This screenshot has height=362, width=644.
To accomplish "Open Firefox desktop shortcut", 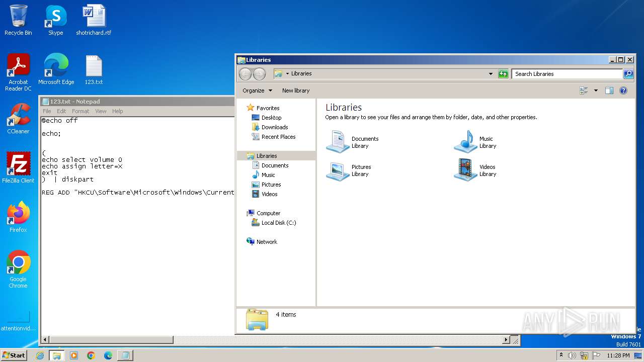I will click(18, 217).
